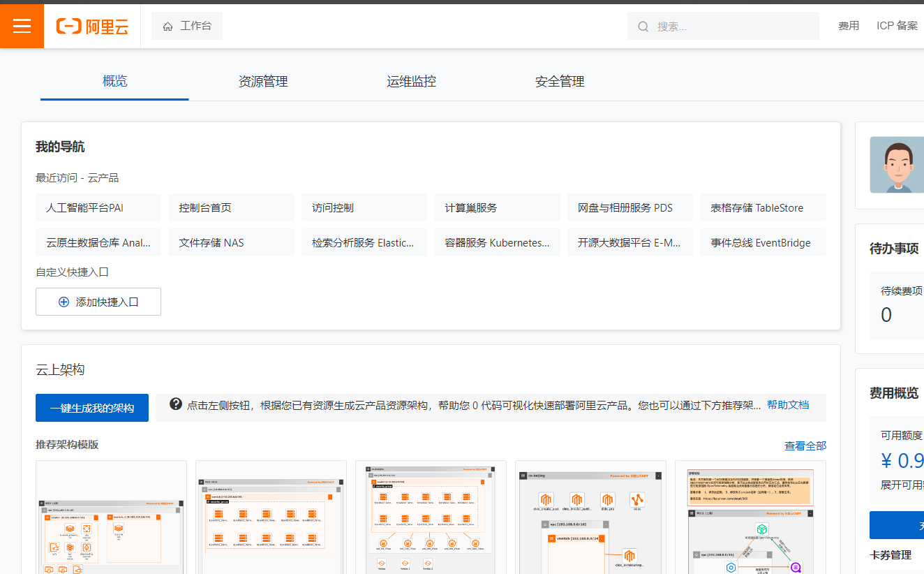This screenshot has height=574, width=924.
Task: Click the 我的导航 heading
Action: coord(60,147)
